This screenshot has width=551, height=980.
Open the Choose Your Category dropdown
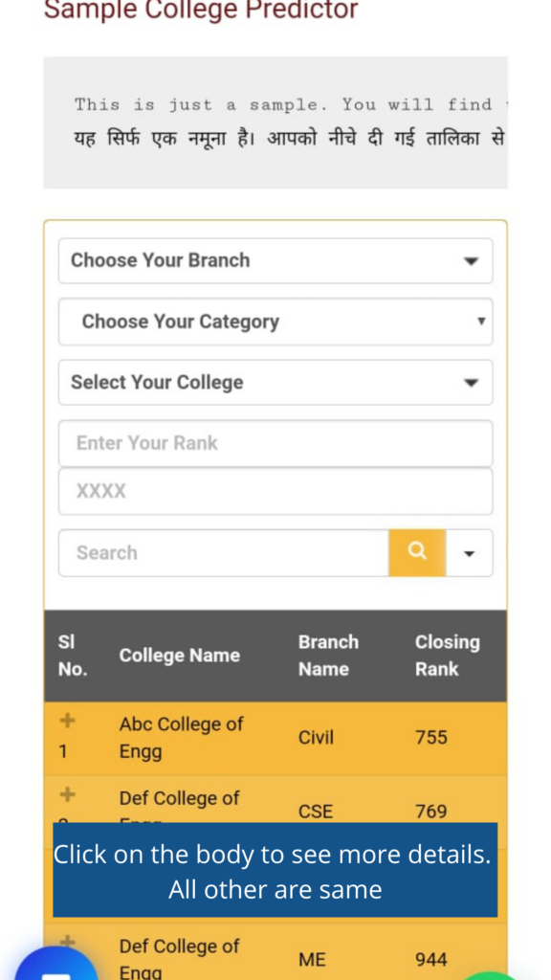coord(275,322)
